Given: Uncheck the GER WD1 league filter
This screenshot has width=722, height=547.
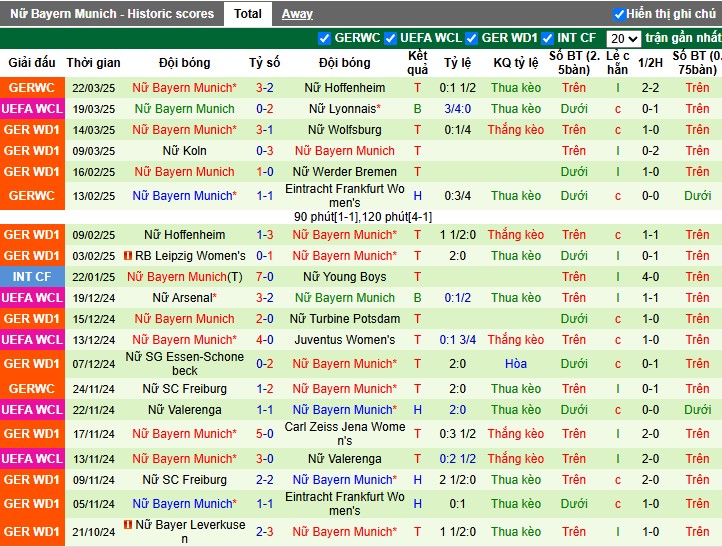Looking at the screenshot, I should 472,38.
